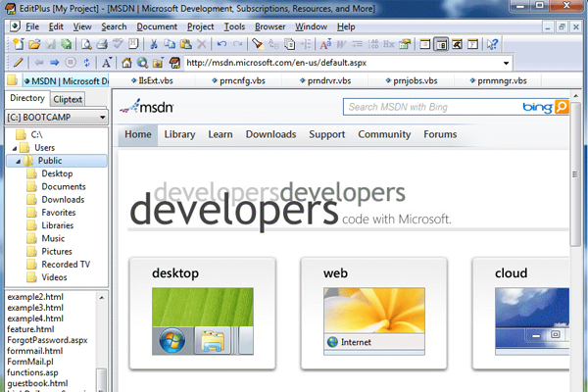This screenshot has height=392, width=588.
Task: Open the Browser menu
Action: click(x=270, y=26)
